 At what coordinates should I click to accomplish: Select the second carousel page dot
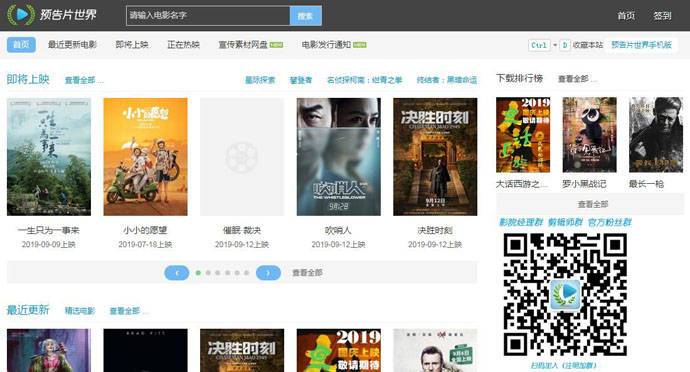[x=208, y=273]
